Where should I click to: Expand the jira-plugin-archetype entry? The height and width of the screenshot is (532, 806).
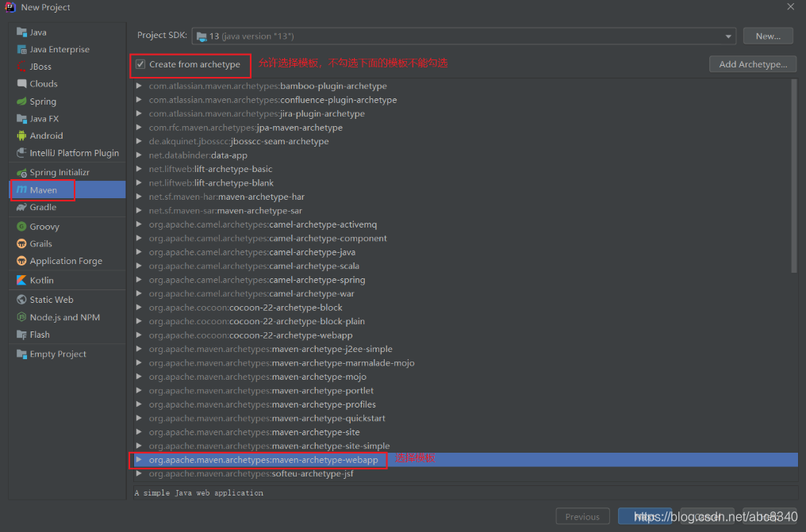click(139, 113)
